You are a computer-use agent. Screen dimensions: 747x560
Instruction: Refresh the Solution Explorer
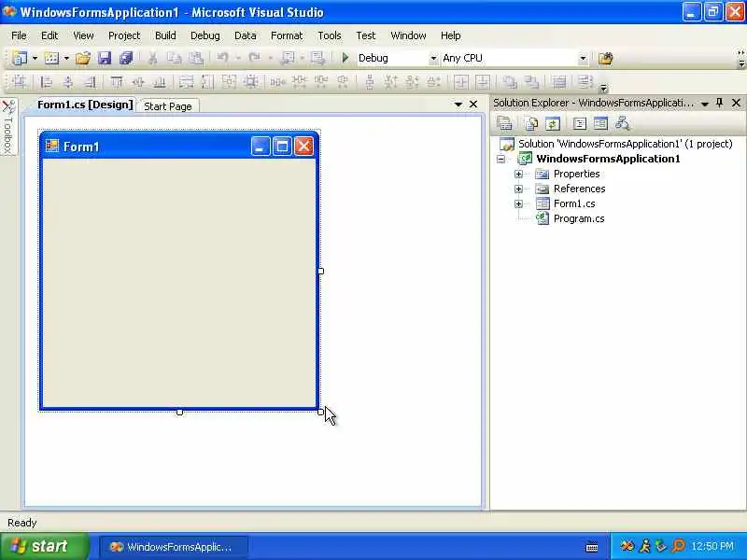click(x=553, y=124)
